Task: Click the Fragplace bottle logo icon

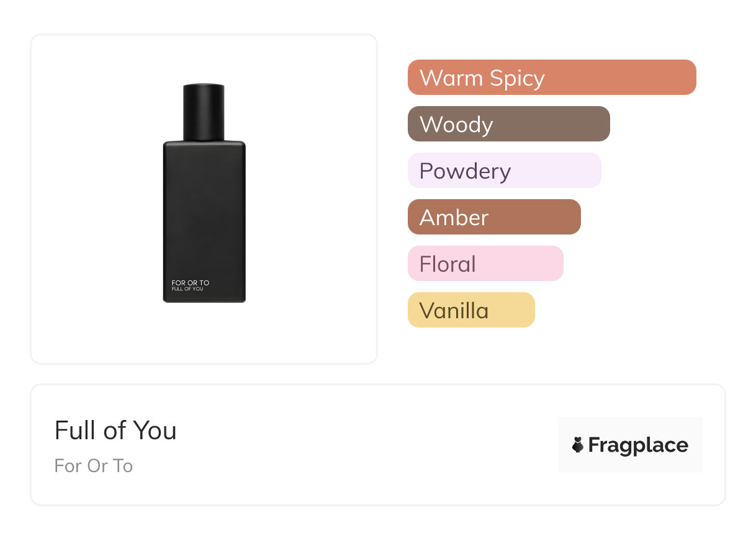Action: 578,445
